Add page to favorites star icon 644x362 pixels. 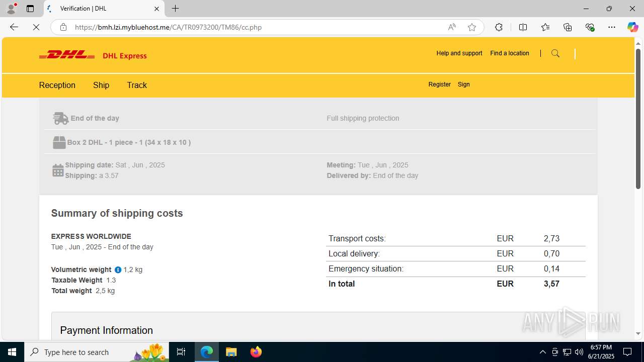(x=472, y=27)
